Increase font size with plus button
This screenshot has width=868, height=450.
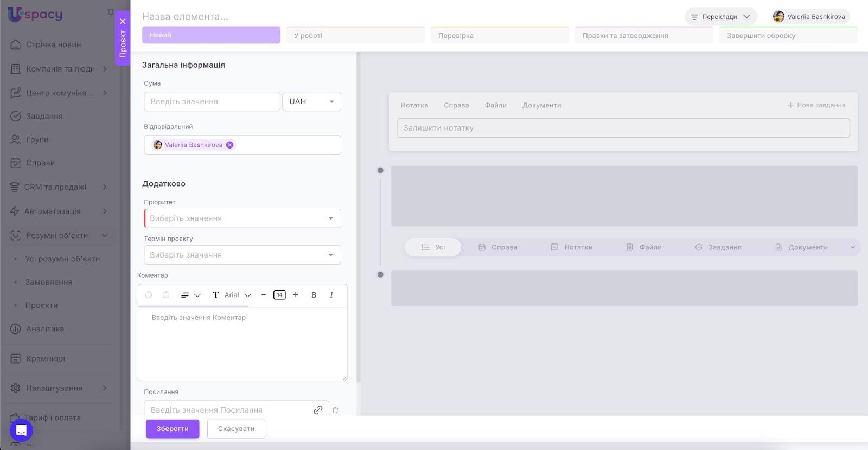click(296, 295)
